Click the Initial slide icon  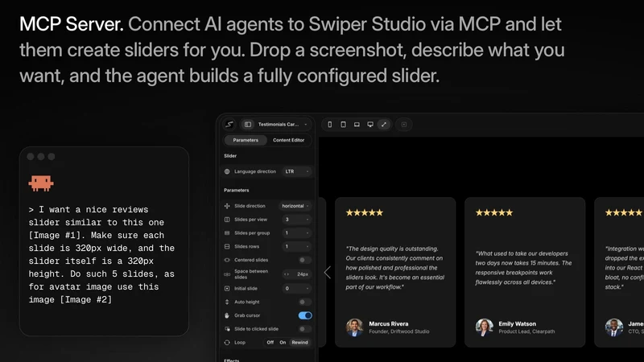coord(227,289)
